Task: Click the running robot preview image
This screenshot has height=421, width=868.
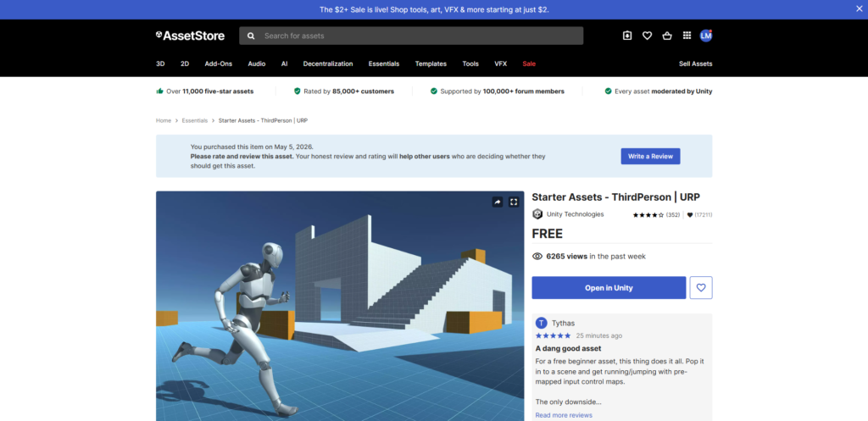Action: tap(340, 306)
